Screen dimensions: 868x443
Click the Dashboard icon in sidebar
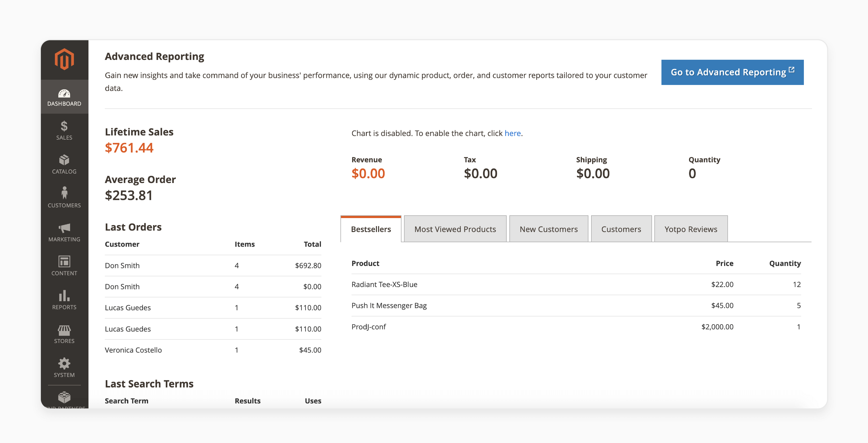[x=64, y=96]
